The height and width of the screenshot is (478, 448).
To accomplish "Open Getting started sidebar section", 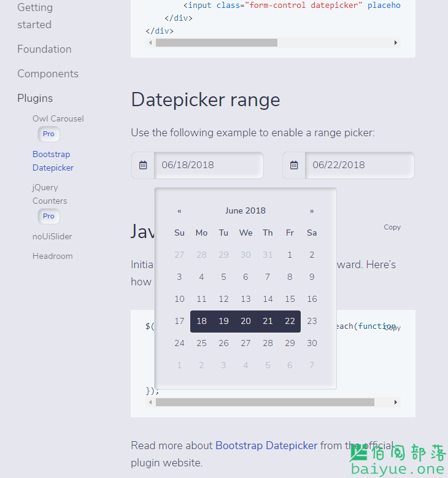I will point(35,16).
